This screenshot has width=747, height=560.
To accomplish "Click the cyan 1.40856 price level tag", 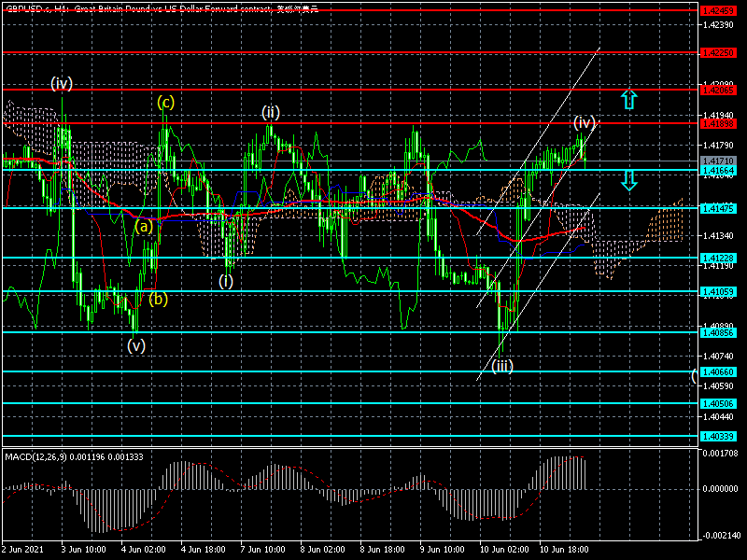I will tap(718, 332).
